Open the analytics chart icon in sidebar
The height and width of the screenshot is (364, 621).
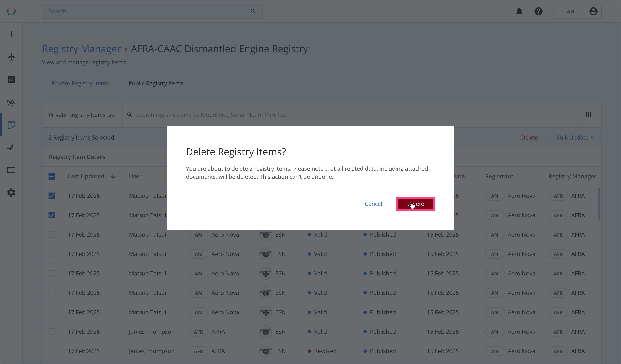tap(11, 79)
